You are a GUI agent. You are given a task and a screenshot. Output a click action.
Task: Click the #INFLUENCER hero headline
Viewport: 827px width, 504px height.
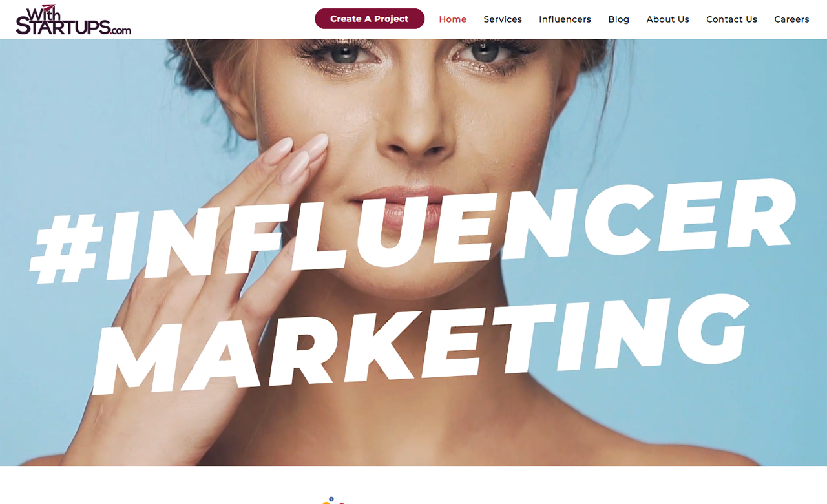coord(413,231)
